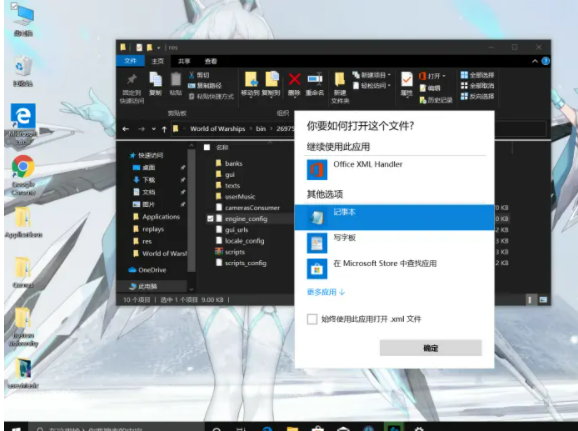This screenshot has width=578, height=431.
Task: Select Documents (文档) in Quick access
Action: [x=149, y=192]
